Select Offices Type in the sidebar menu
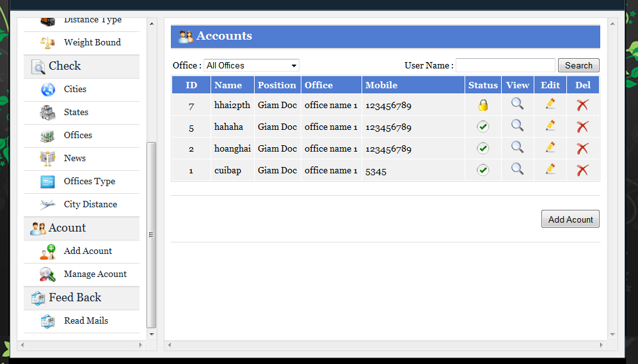Image resolution: width=638 pixels, height=364 pixels. point(89,181)
